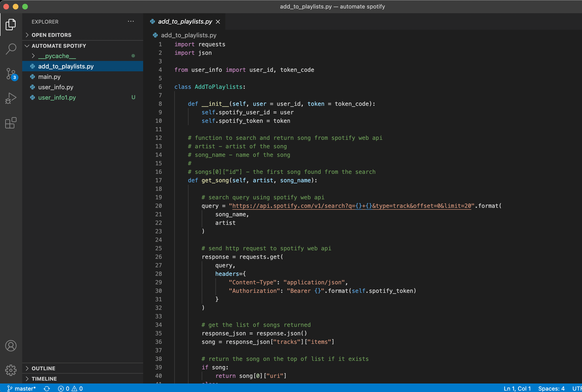Viewport: 582px width, 392px height.
Task: Open the Explorer view in activity bar
Action: coord(11,25)
